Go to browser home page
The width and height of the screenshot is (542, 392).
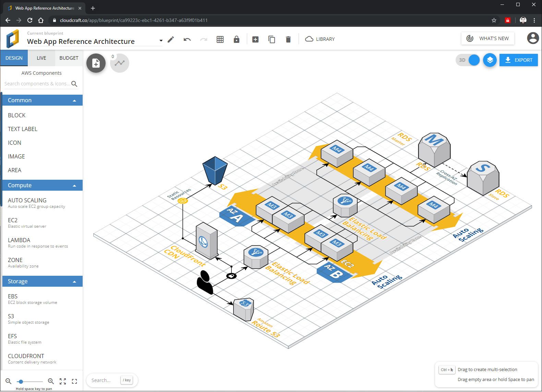pyautogui.click(x=41, y=20)
